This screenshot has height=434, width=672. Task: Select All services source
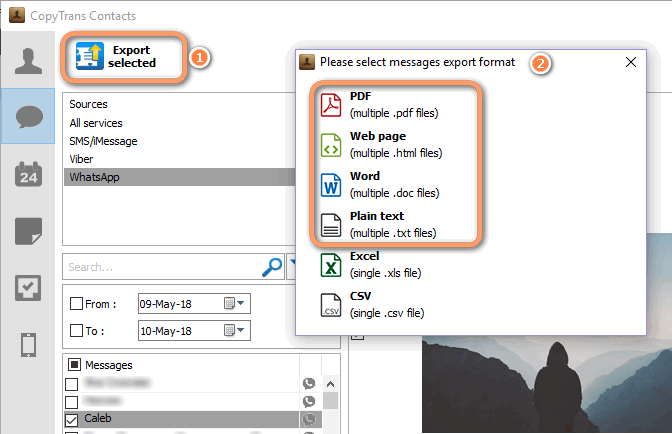96,123
